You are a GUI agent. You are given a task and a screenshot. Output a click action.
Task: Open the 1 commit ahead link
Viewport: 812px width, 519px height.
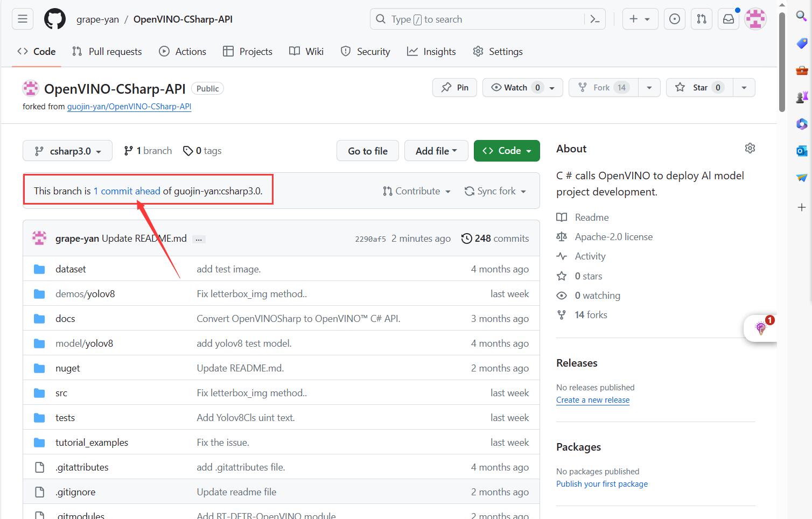pyautogui.click(x=127, y=191)
